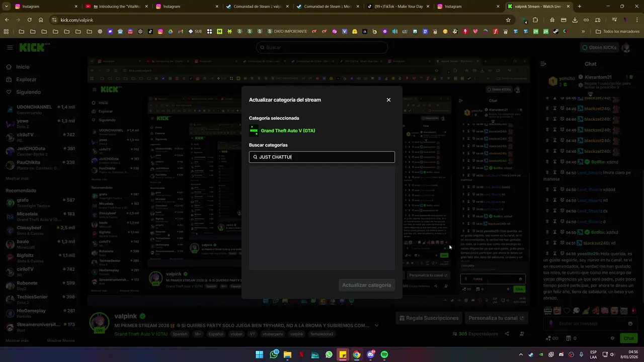Screen dimensions: 644x362
Task: Open the hamburger sidebar menu
Action: point(10,47)
